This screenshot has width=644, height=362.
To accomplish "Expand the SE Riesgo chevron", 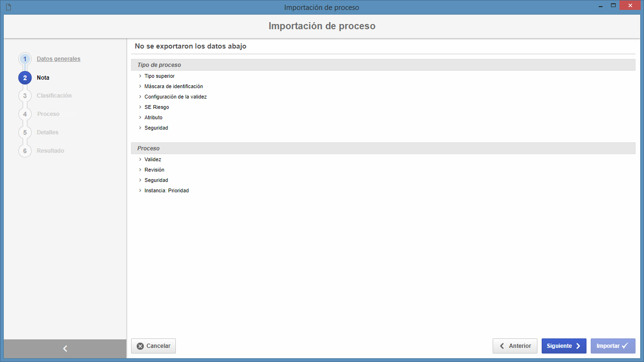I will click(140, 107).
